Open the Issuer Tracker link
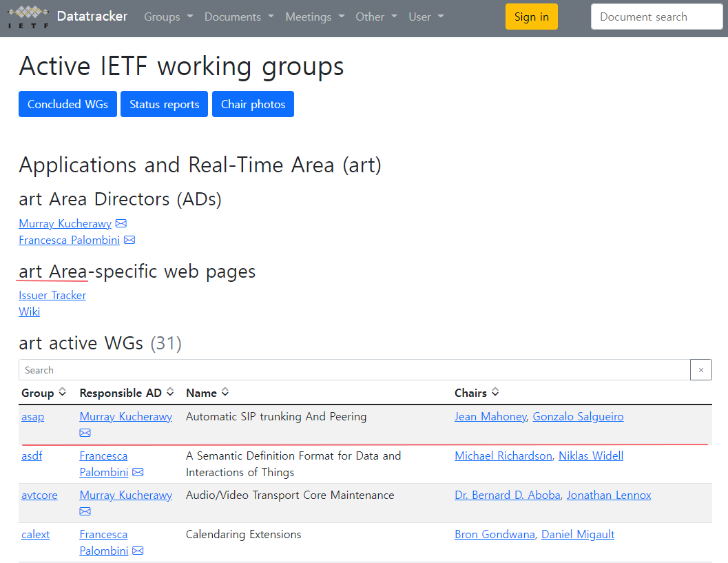The height and width of the screenshot is (563, 728). click(52, 296)
